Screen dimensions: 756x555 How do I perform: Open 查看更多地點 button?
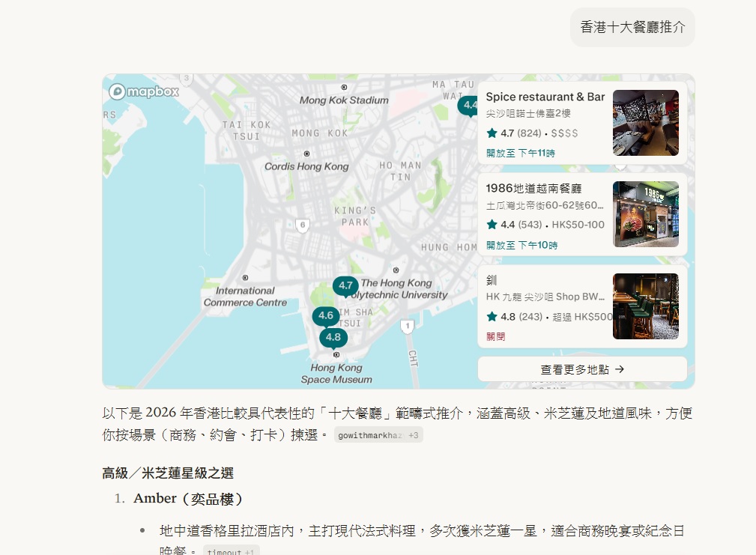[x=582, y=369]
